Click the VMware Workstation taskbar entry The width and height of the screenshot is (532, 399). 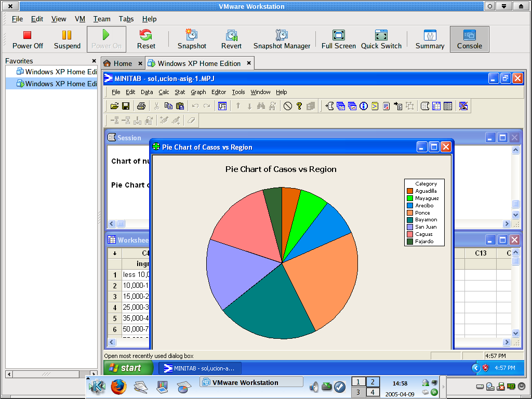point(251,382)
